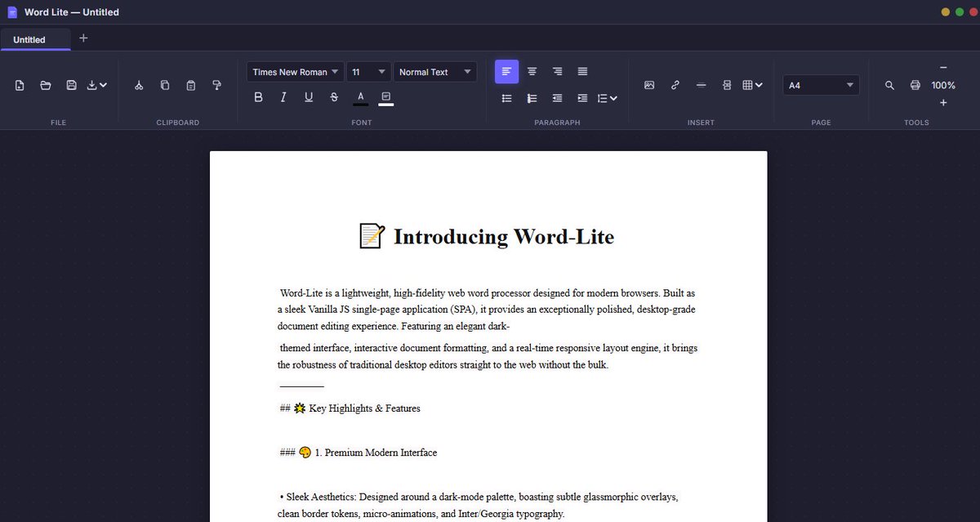
Task: Open the text highlight color picker
Action: tap(385, 97)
